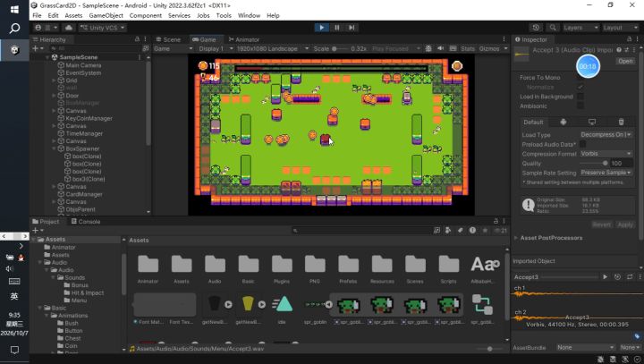Open the 1920x1080 Landscape resolution dropdown
The width and height of the screenshot is (644, 364).
[272, 48]
